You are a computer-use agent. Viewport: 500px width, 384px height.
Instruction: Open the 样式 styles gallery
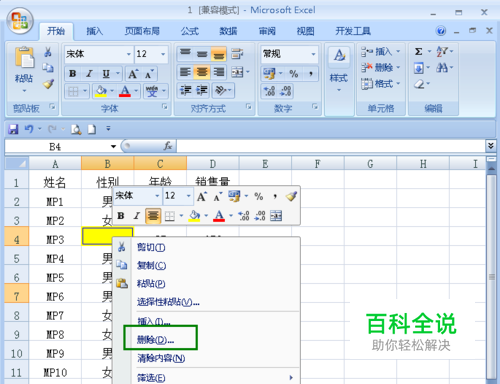coord(339,69)
